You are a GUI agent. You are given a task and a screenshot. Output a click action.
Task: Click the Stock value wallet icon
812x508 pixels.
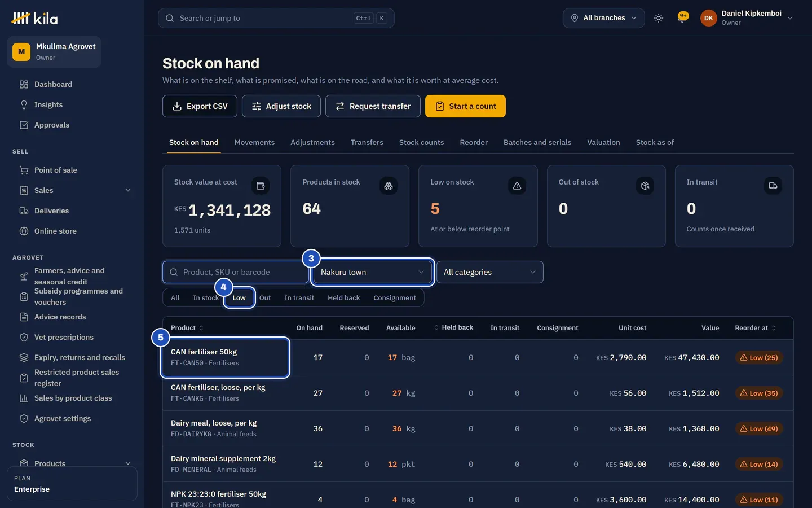(x=261, y=186)
